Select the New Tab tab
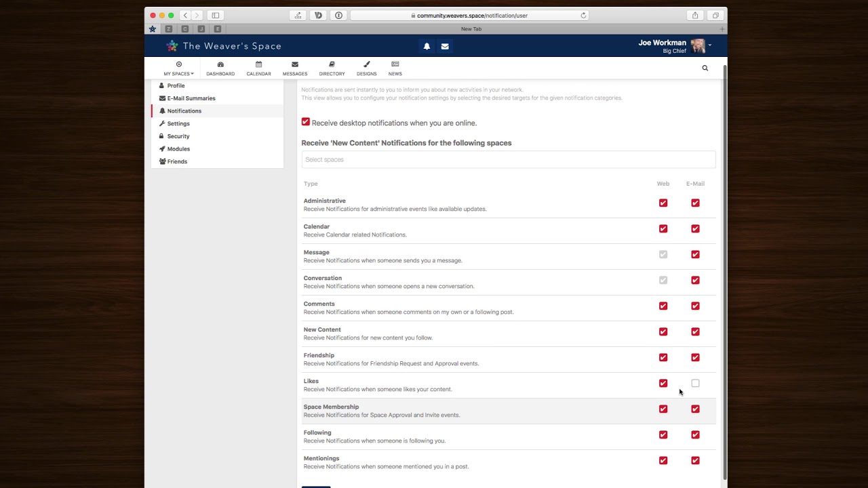868x488 pixels. pyautogui.click(x=471, y=29)
